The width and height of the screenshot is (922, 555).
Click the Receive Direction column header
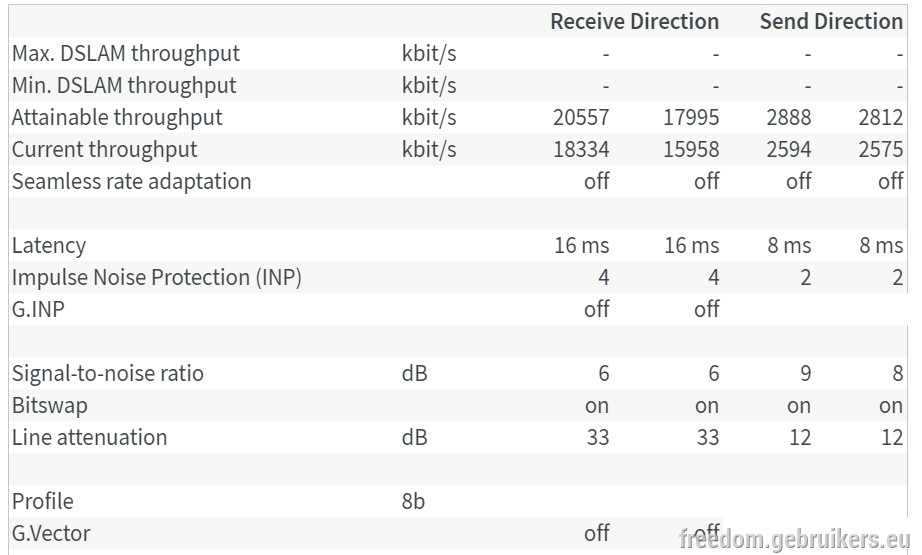(634, 22)
